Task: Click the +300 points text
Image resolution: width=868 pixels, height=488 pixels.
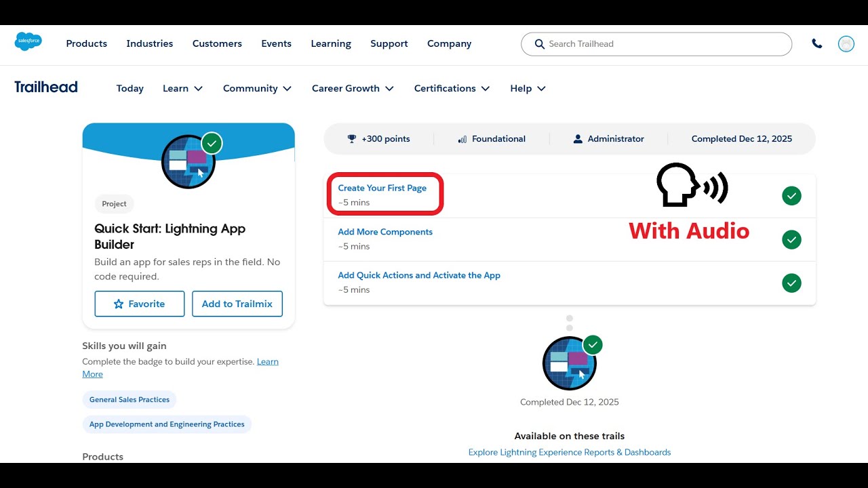Action: 386,139
